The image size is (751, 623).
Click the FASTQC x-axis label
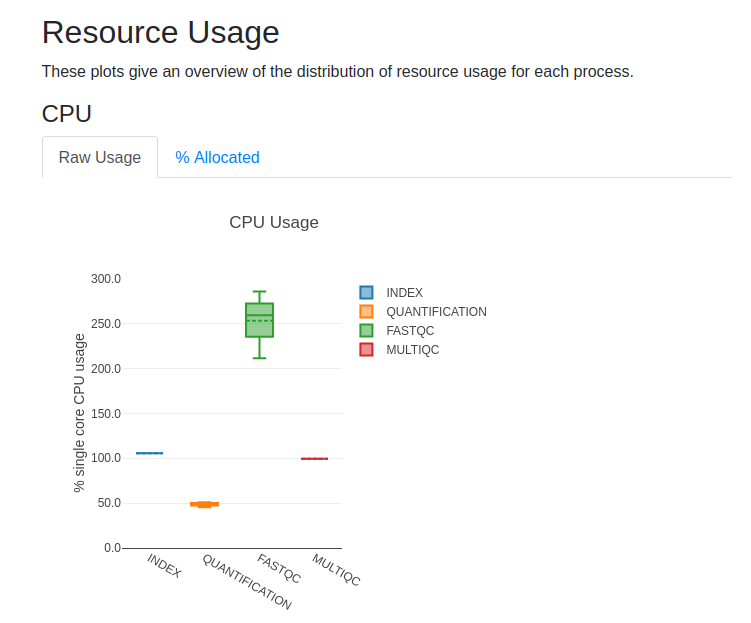(x=278, y=569)
